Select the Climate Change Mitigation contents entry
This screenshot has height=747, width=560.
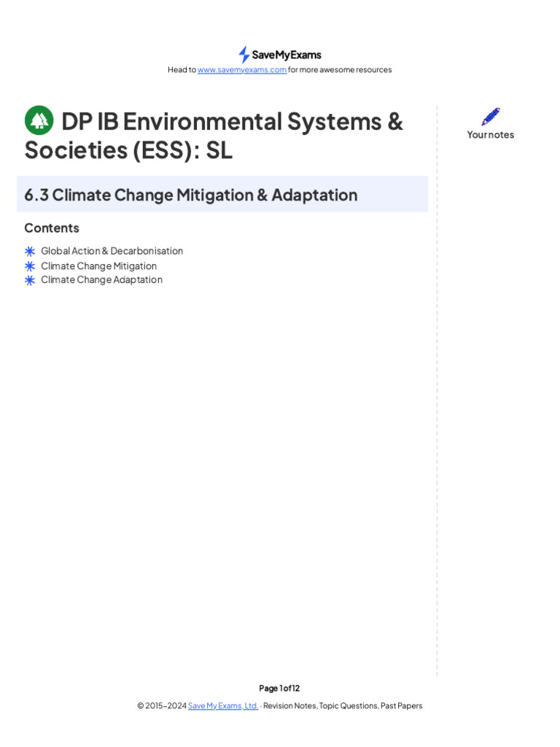pyautogui.click(x=98, y=266)
